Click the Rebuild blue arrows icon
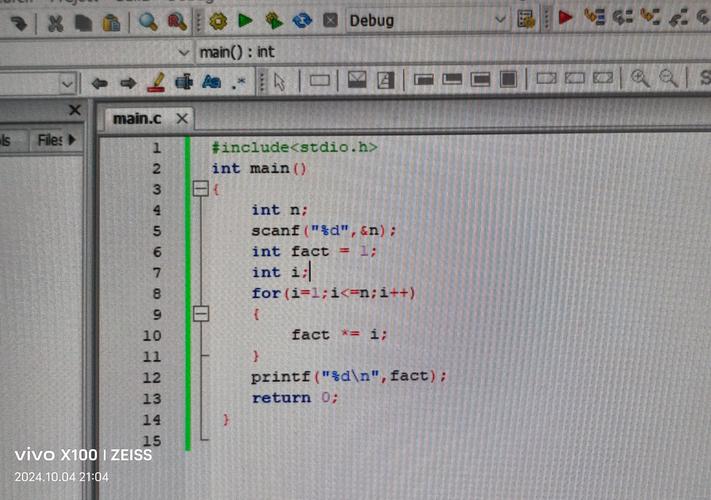The height and width of the screenshot is (500, 711). pyautogui.click(x=302, y=20)
